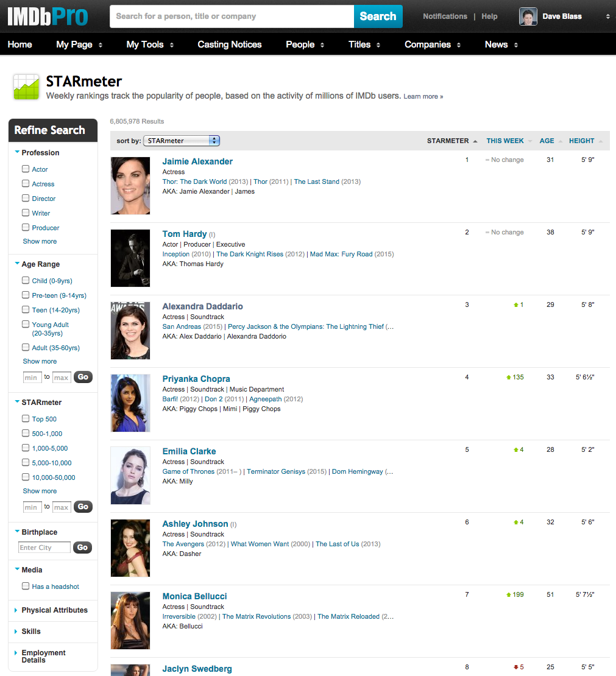Click Go button under Age Range
Viewport: 616px width, 676px height.
[x=83, y=377]
